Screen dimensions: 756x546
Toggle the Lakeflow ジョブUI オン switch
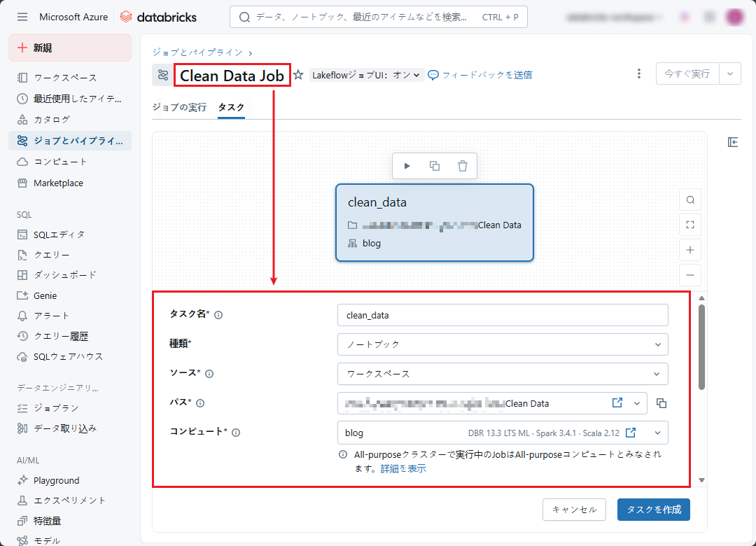click(x=367, y=75)
